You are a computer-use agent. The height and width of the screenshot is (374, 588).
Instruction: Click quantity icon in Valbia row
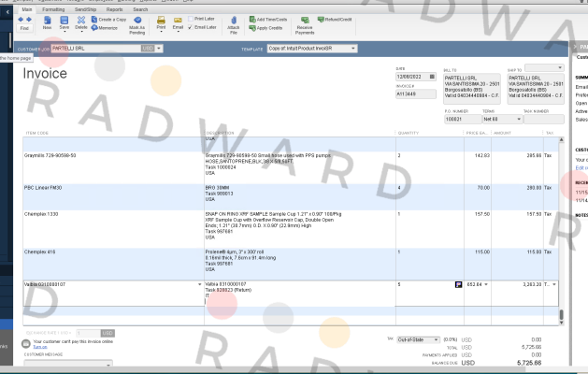point(458,285)
